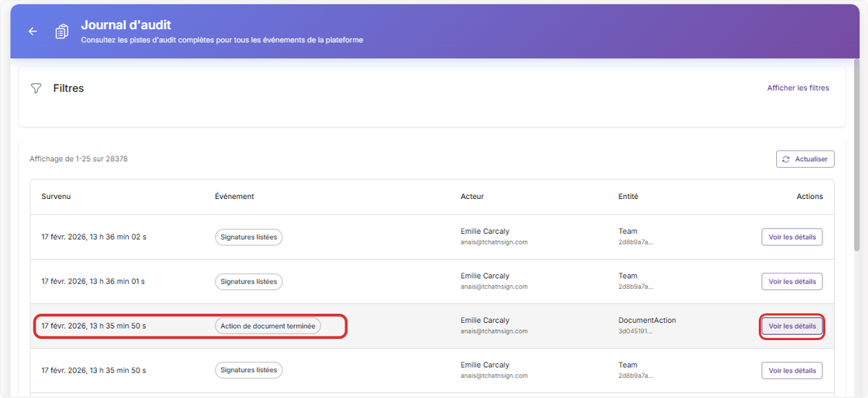The width and height of the screenshot is (868, 398).
Task: View details for Action de document terminée row
Action: [x=791, y=326]
